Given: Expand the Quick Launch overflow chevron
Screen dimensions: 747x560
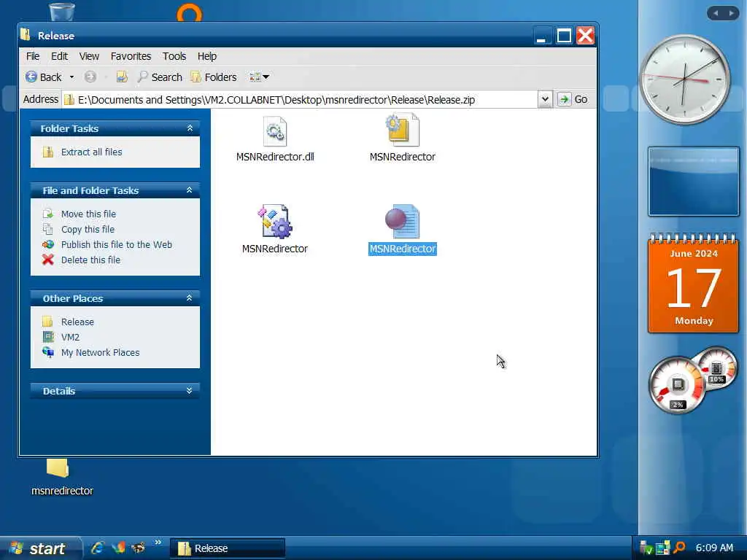Looking at the screenshot, I should [158, 542].
